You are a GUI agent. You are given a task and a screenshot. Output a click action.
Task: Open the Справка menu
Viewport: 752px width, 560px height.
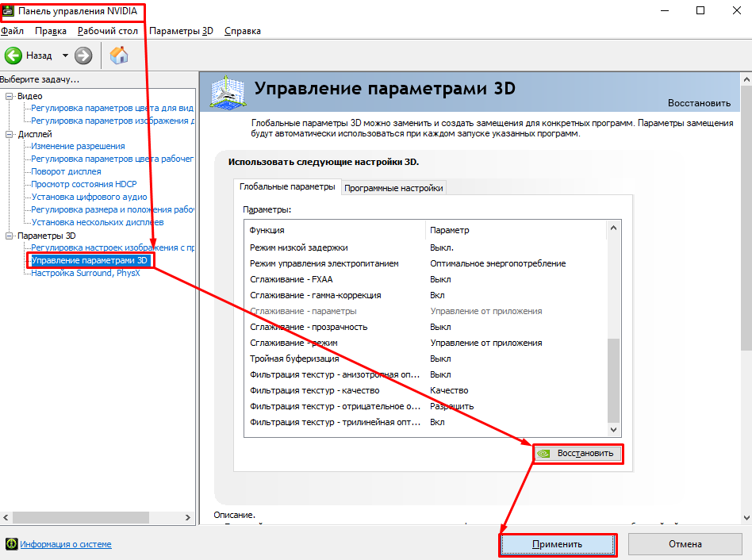point(242,31)
